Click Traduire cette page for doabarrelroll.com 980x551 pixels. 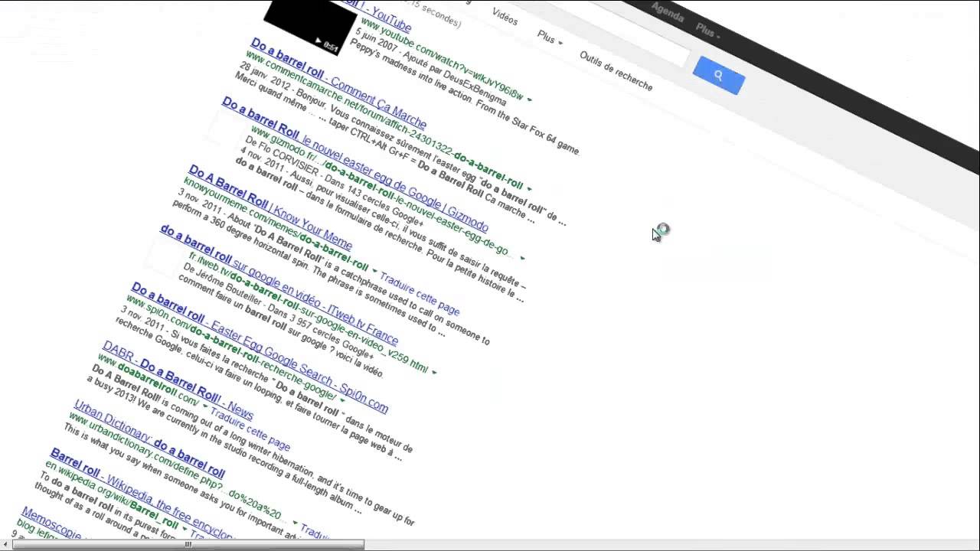click(250, 429)
